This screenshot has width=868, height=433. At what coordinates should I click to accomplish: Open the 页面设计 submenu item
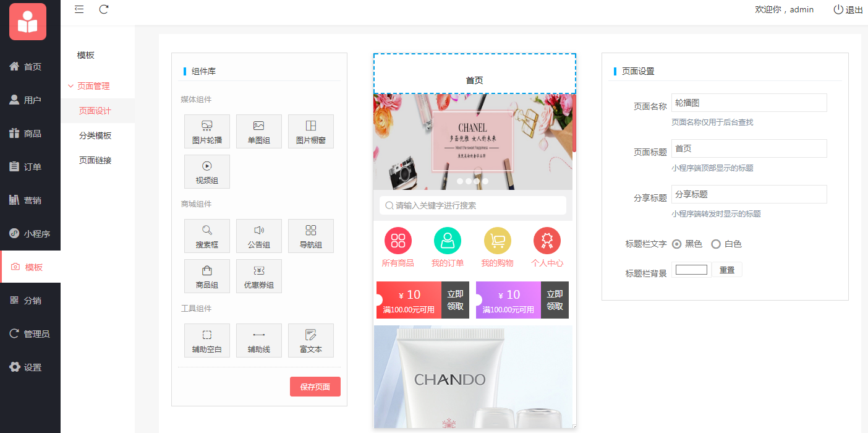(98, 111)
